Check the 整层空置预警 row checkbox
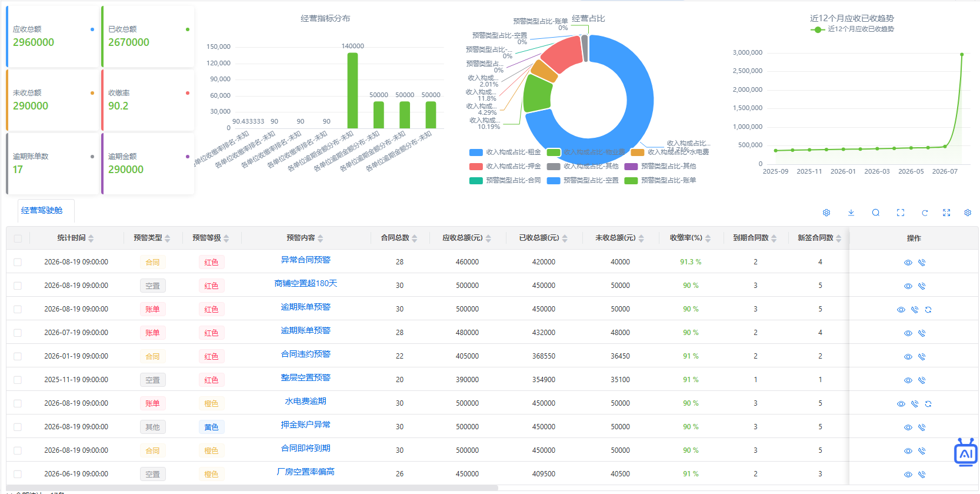The height and width of the screenshot is (494, 980). tap(18, 380)
